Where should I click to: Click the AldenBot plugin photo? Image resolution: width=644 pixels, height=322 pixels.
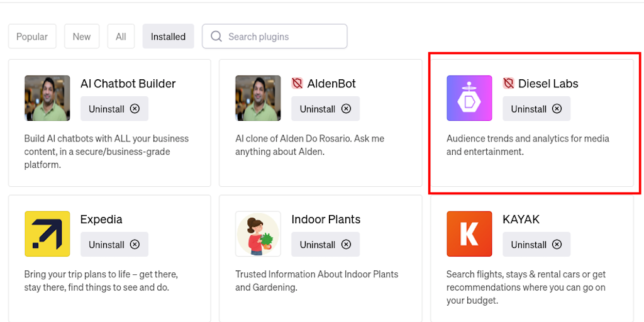point(258,98)
